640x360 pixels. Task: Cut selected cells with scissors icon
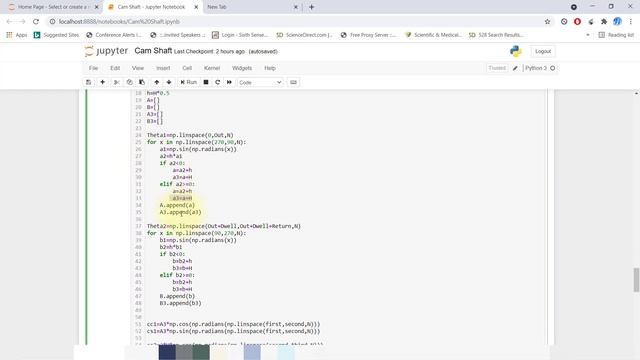point(117,82)
